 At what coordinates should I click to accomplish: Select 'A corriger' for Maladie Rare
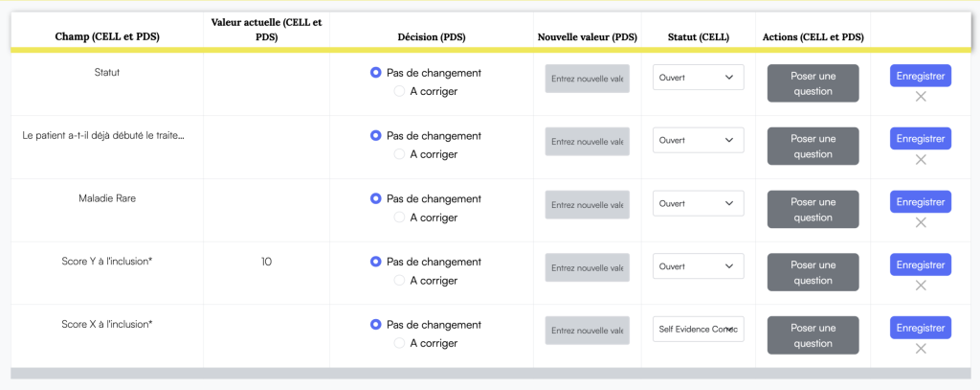(400, 218)
